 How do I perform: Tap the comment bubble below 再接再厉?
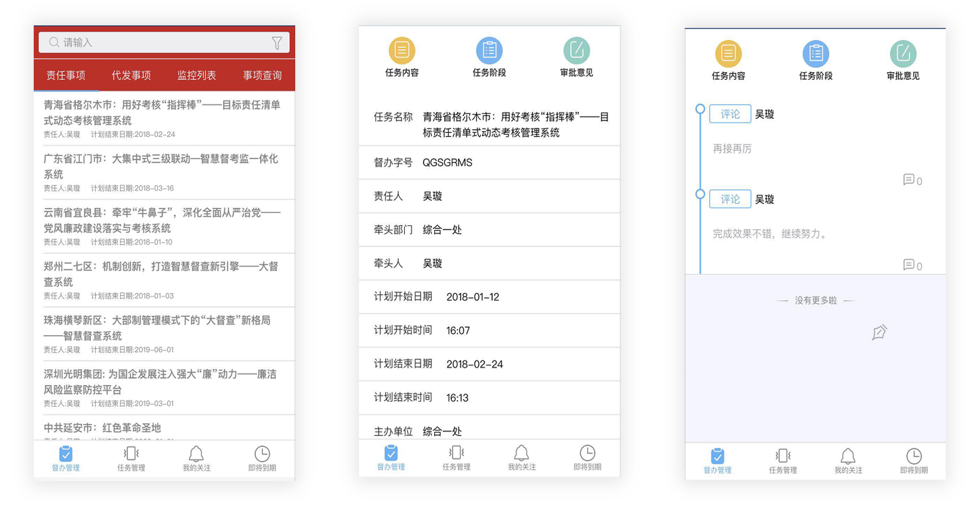(910, 180)
